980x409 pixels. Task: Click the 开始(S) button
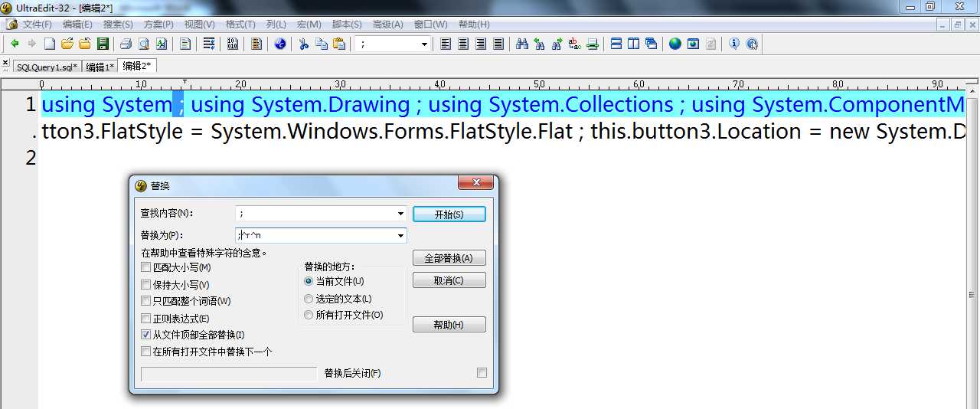pyautogui.click(x=449, y=214)
